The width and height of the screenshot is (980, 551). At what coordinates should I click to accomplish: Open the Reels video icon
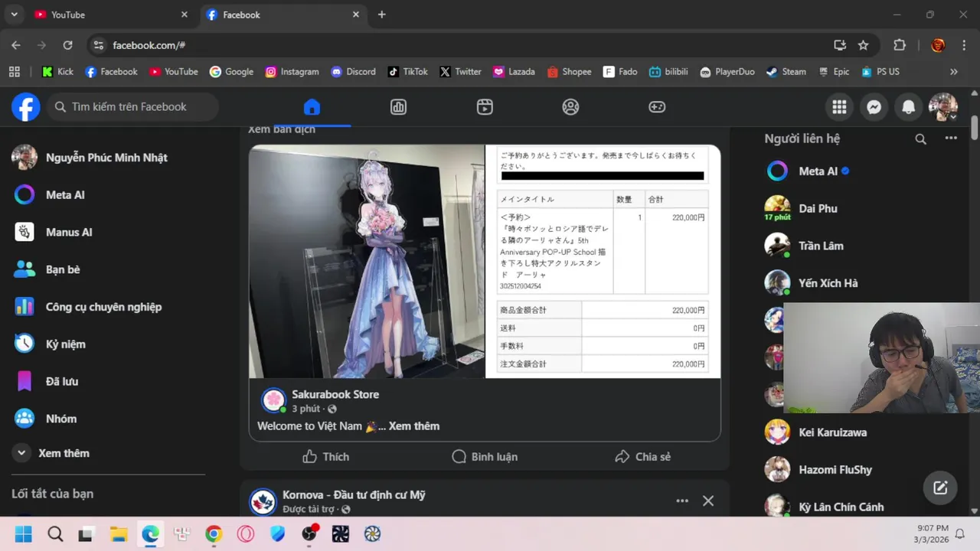pyautogui.click(x=485, y=107)
